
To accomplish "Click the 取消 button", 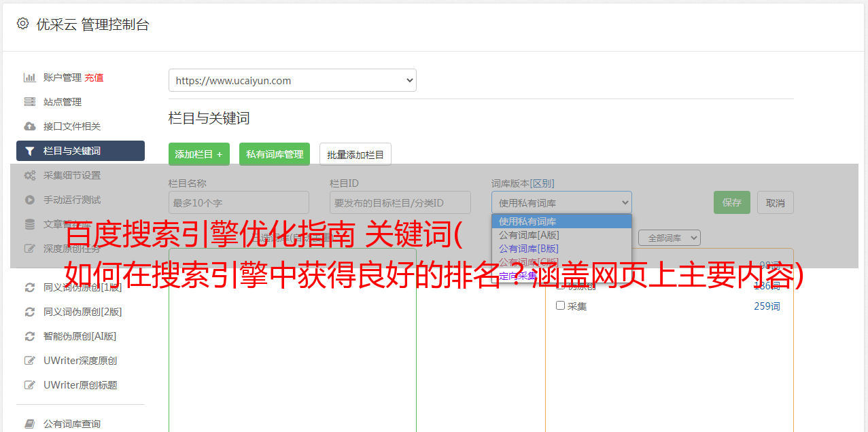I will coord(776,202).
